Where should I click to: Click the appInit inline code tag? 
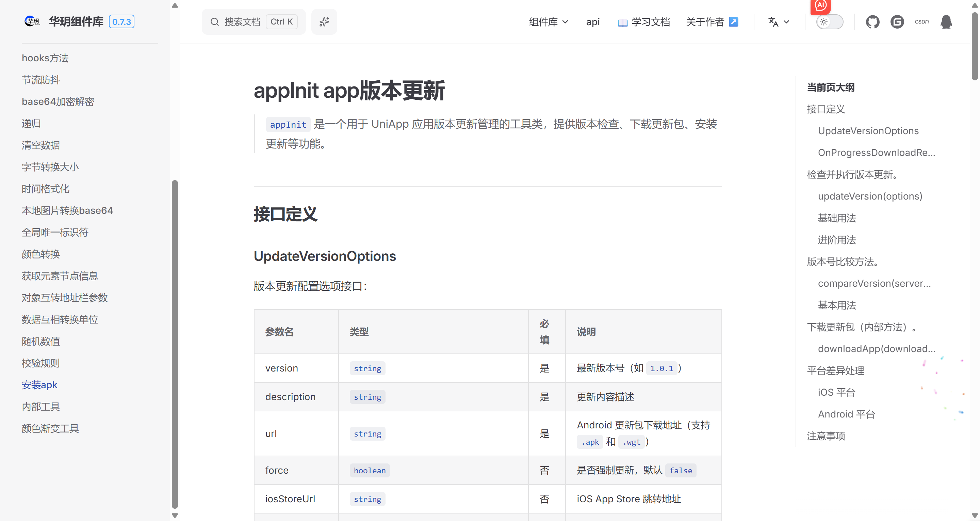[288, 125]
